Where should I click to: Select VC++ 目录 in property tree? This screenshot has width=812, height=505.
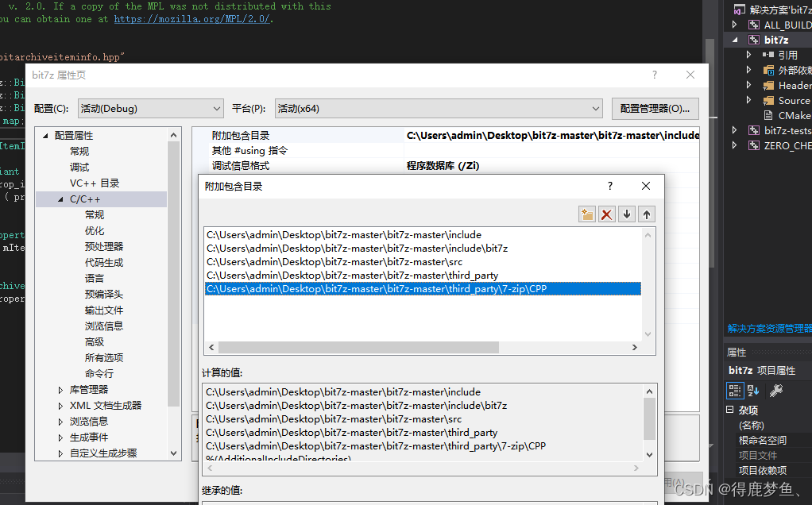click(x=95, y=183)
